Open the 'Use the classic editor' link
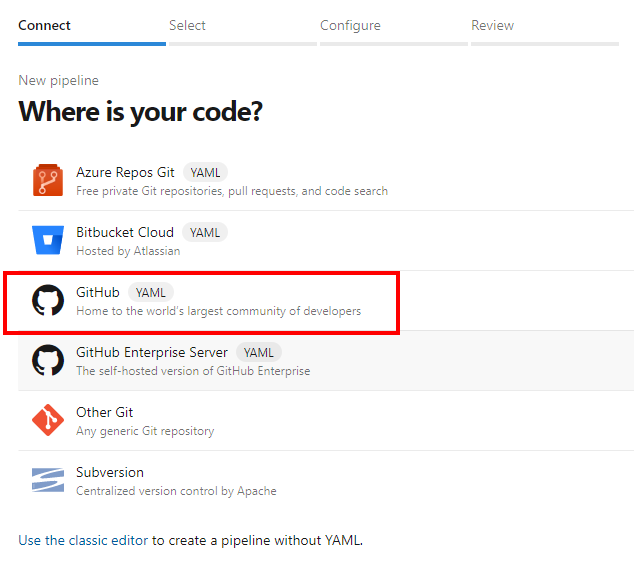The image size is (634, 562). (x=83, y=540)
